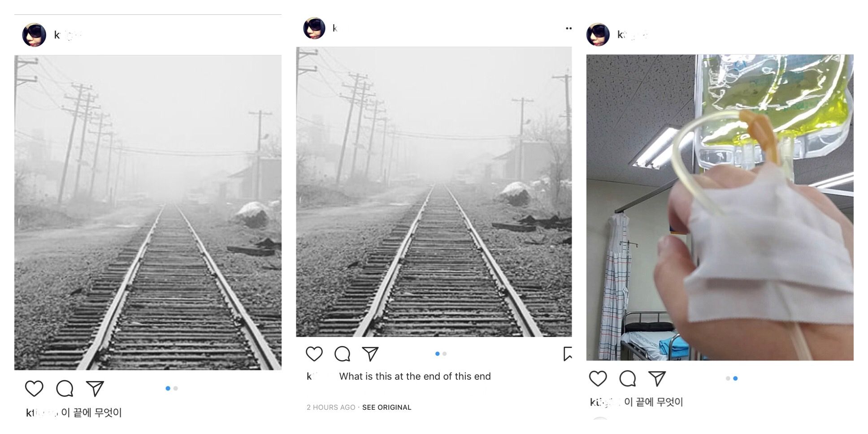Open the profile avatar on the right post
This screenshot has width=868, height=434.
click(x=598, y=35)
